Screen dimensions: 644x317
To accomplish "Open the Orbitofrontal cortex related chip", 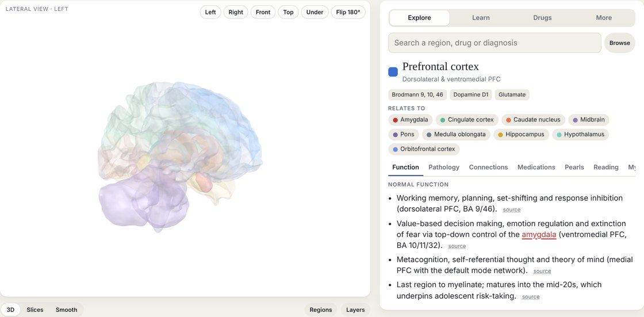I will pyautogui.click(x=424, y=149).
